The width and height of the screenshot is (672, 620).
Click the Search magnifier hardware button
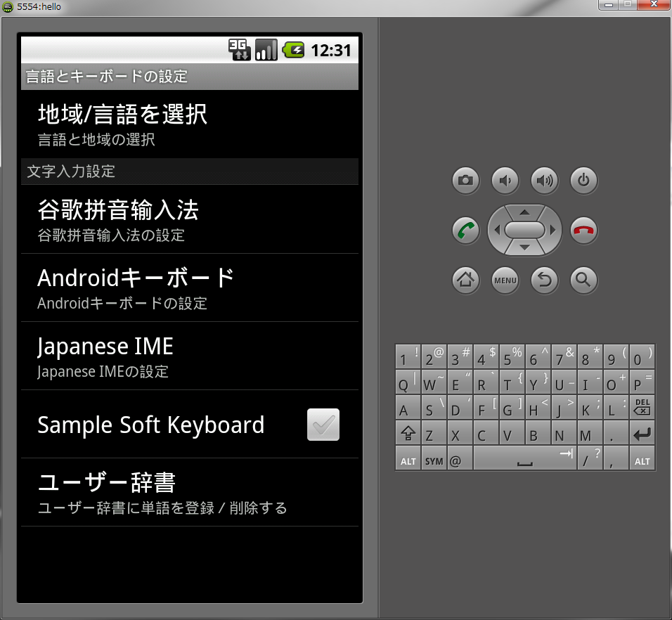(583, 280)
